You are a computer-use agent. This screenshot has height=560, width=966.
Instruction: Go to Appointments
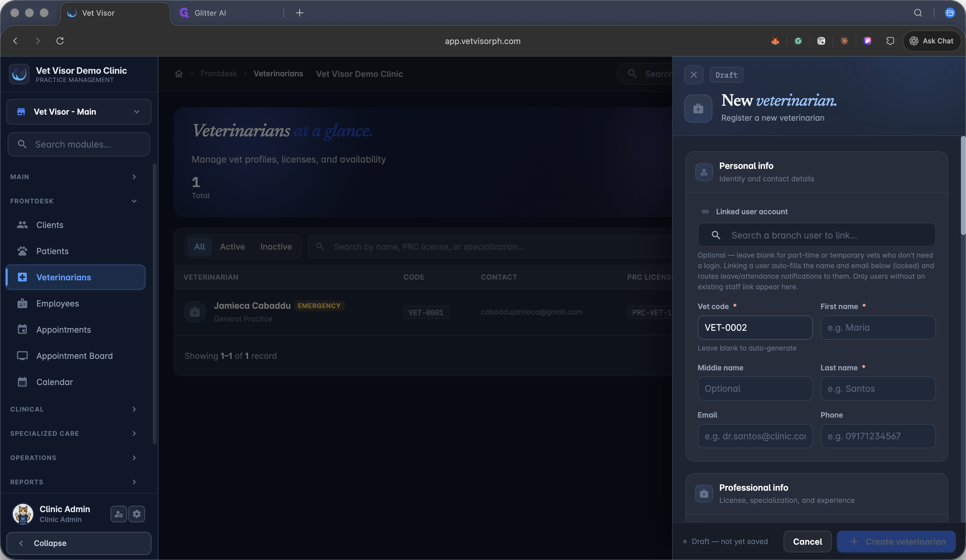(x=76, y=329)
